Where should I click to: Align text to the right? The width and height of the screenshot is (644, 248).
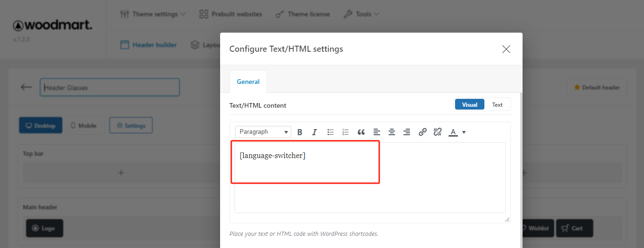coord(407,132)
